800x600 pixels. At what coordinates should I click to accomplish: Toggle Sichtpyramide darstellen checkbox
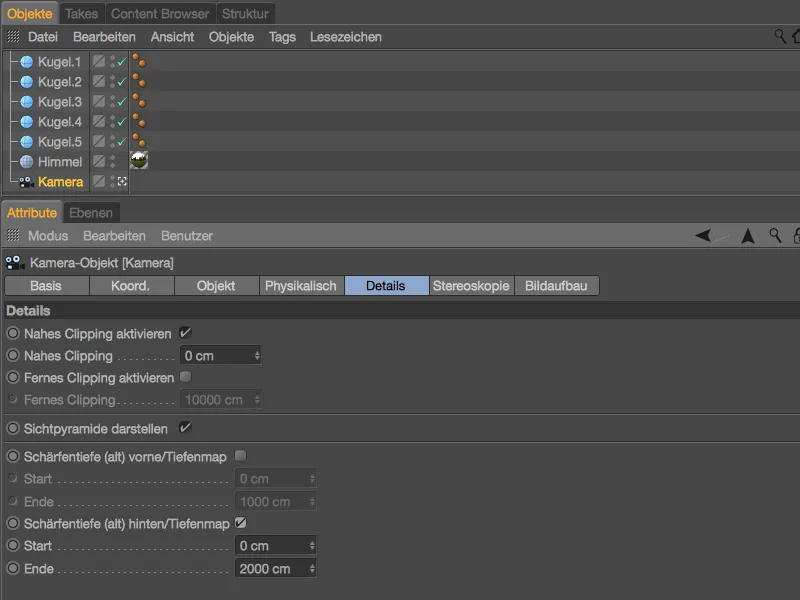185,428
